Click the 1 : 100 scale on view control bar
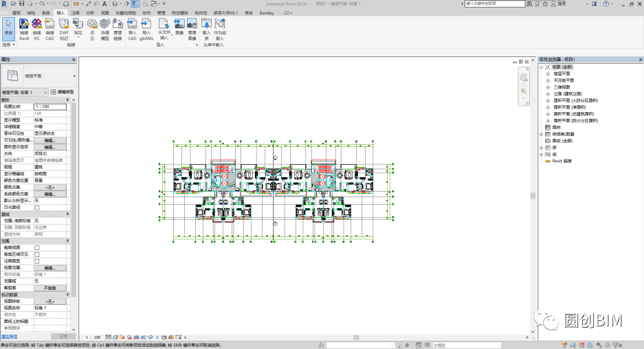Image resolution: width=644 pixels, height=349 pixels. (x=93, y=337)
